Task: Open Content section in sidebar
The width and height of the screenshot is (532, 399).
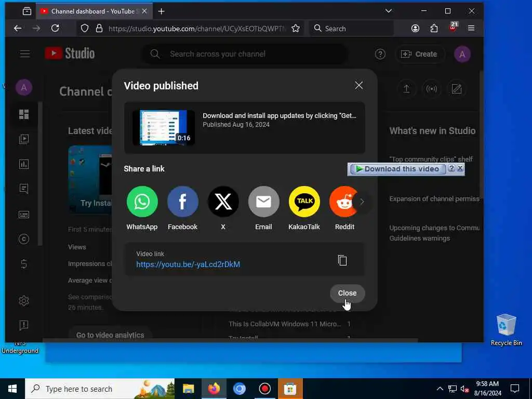Action: tap(24, 139)
